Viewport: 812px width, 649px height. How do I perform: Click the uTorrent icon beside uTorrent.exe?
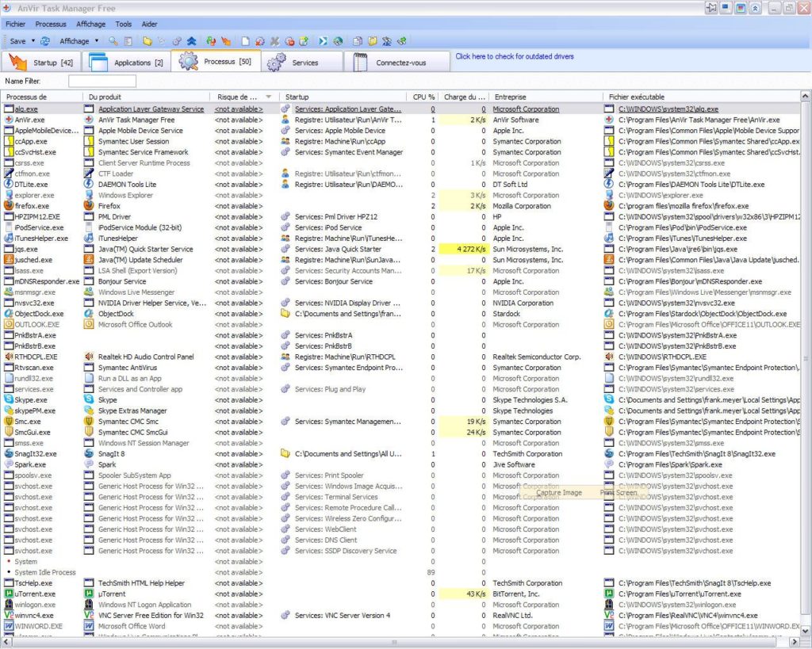[x=8, y=594]
